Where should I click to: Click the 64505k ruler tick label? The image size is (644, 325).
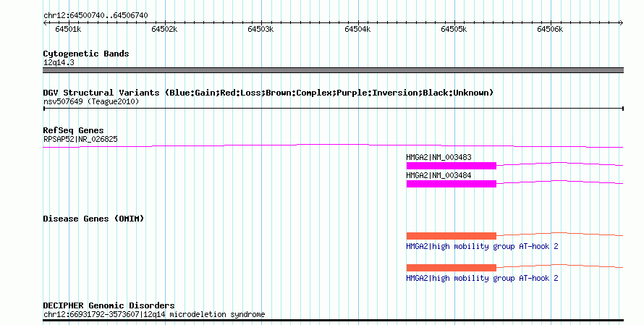454,29
